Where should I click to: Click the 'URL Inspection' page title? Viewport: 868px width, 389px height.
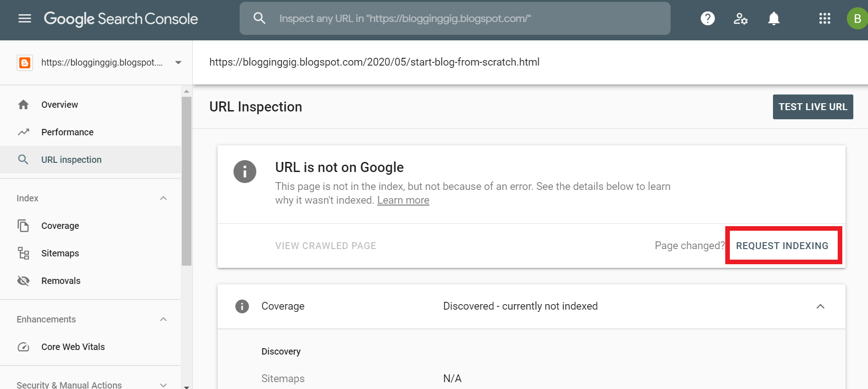(x=256, y=107)
